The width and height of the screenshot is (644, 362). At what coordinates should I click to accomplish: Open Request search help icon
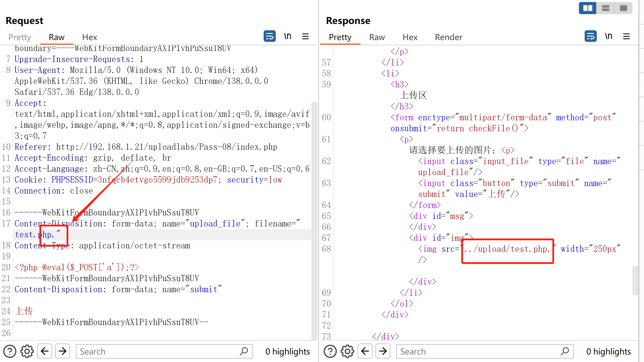tap(10, 351)
